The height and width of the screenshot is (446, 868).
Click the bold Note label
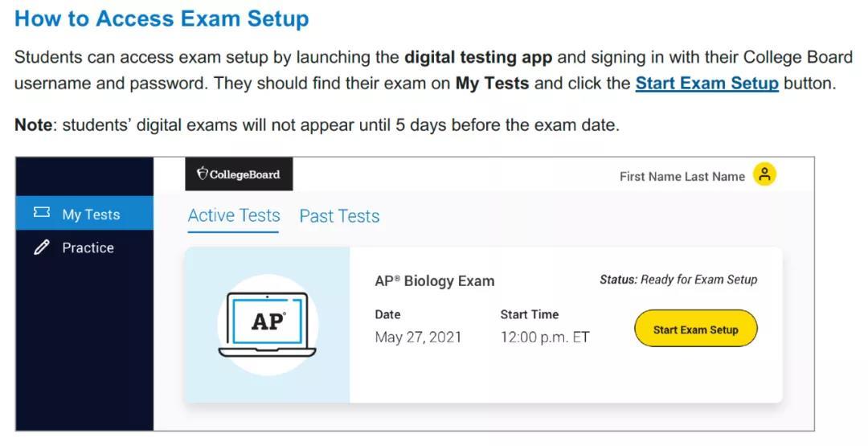(33, 125)
